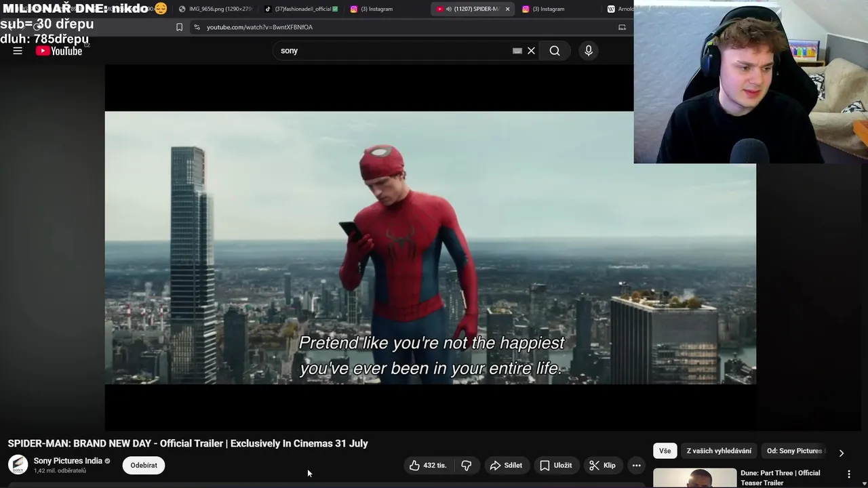The image size is (868, 488).
Task: Open options menu for Dune: Part Three video
Action: pos(849,474)
